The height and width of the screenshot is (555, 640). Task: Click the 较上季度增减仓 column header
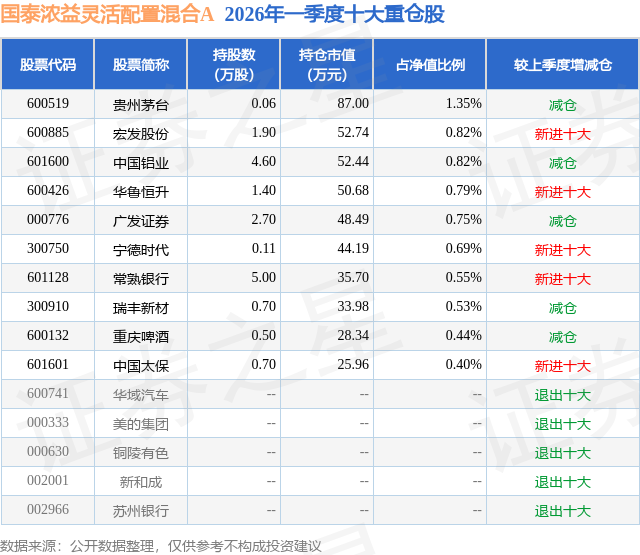(x=562, y=64)
